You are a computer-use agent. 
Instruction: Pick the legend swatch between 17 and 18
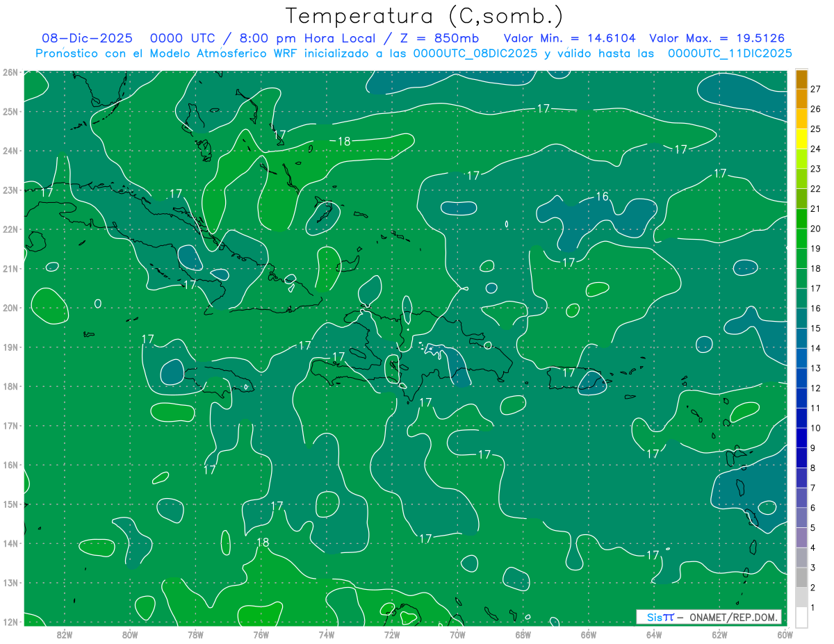801,278
